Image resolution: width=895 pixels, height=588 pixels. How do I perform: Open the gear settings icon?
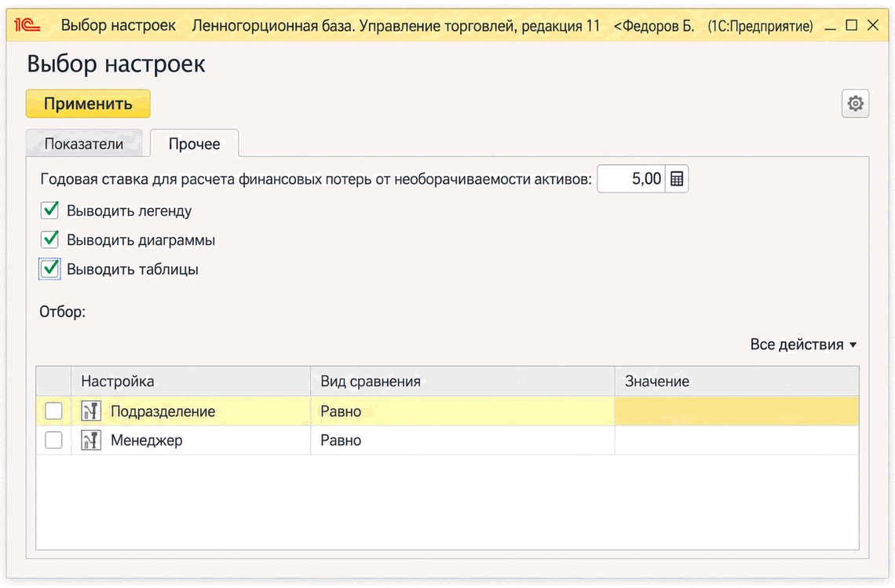click(x=855, y=104)
